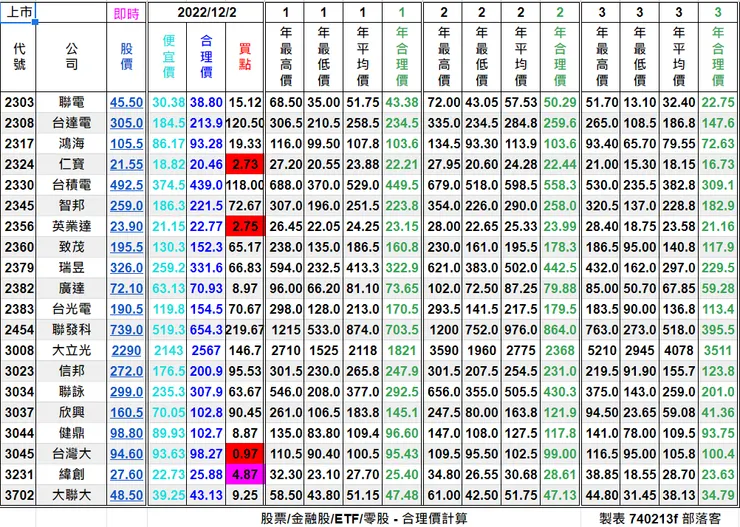Click the 27.60 price link for 緯創
This screenshot has width=740, height=527.
pyautogui.click(x=126, y=475)
